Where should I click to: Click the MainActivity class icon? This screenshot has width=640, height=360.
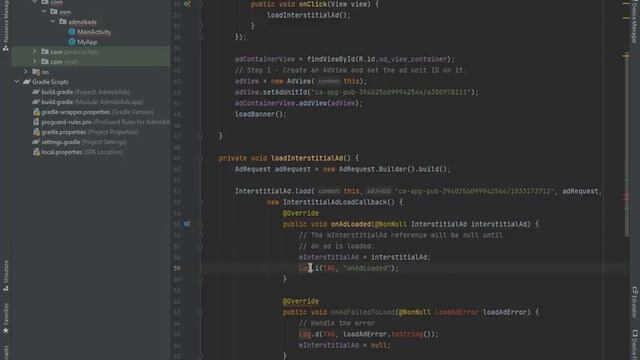pos(72,32)
